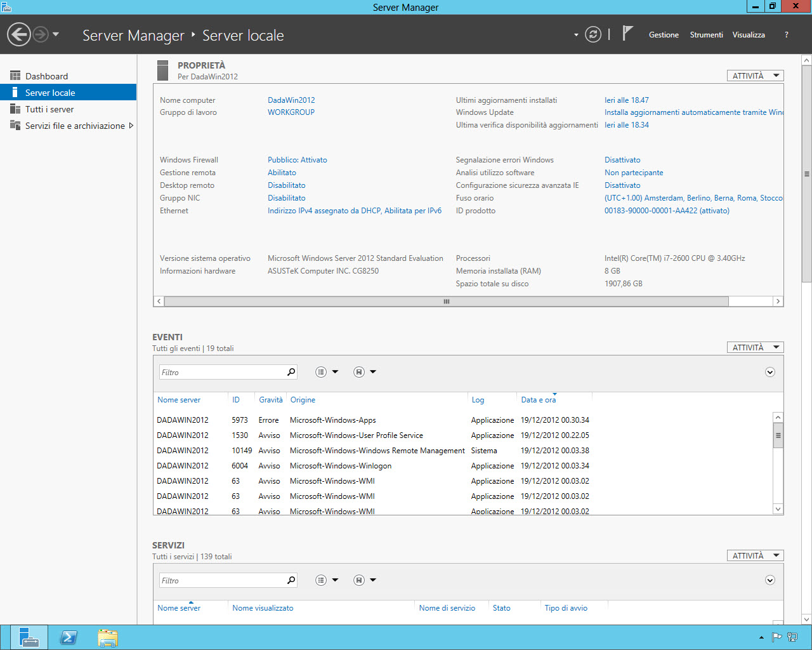Click Desktop remoto Disabilitato link
Viewport: 812px width, 650px height.
(287, 185)
